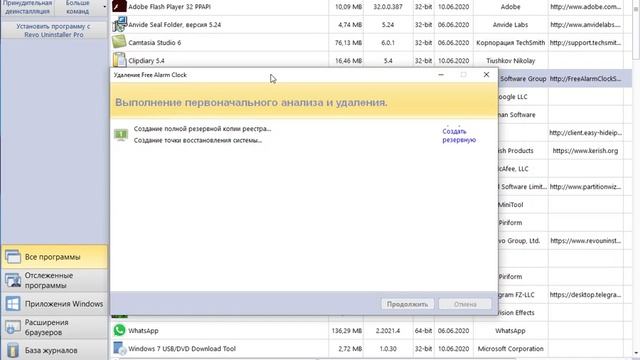This screenshot has width=640, height=360.
Task: Click the http://www.partitionwiz website cell
Action: click(585, 187)
